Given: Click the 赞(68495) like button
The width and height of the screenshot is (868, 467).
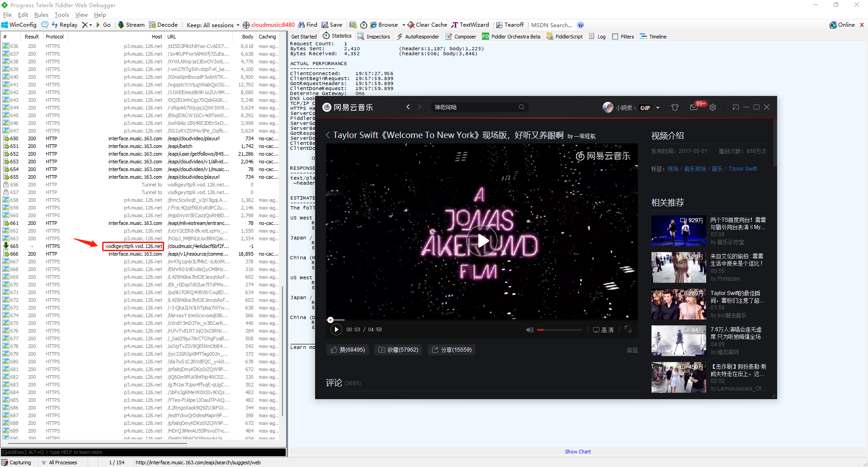Looking at the screenshot, I should click(x=347, y=350).
